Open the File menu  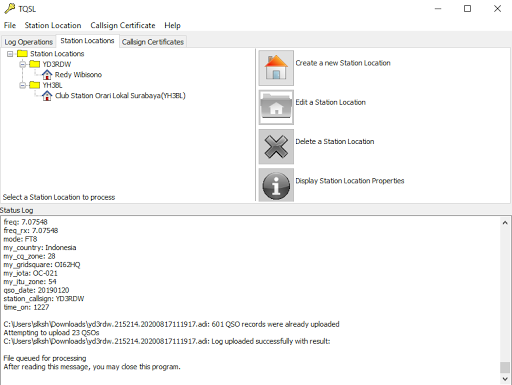click(x=10, y=25)
